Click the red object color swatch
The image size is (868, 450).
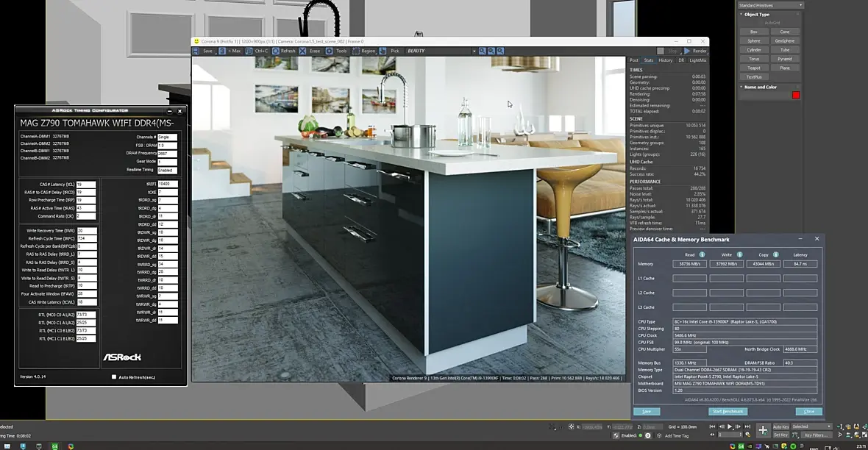(795, 95)
